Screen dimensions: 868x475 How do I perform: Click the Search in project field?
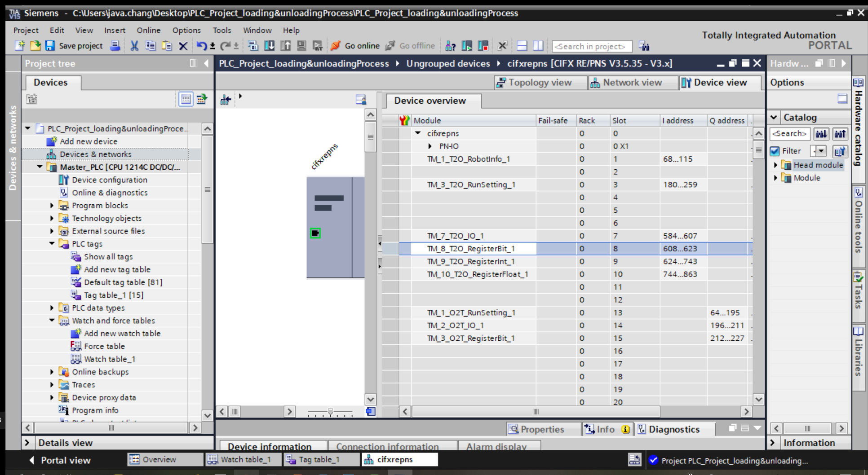pyautogui.click(x=591, y=46)
